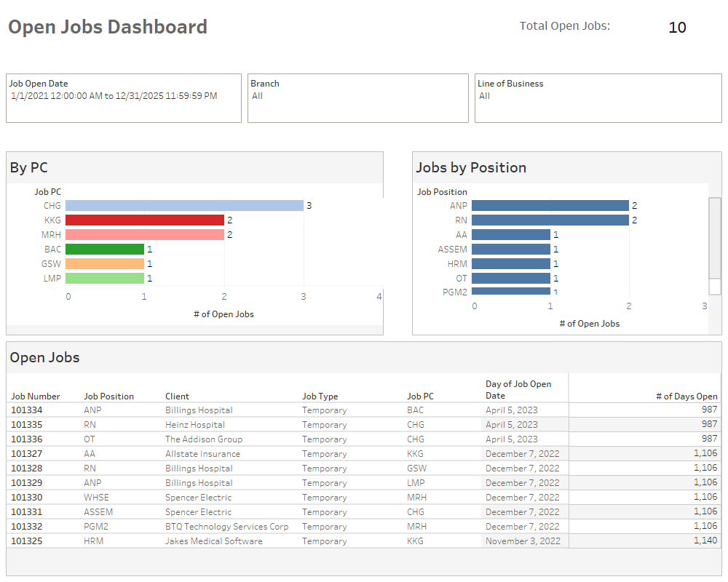Select the KKG bar in By PC chart
This screenshot has height=582, width=728.
pyautogui.click(x=146, y=220)
